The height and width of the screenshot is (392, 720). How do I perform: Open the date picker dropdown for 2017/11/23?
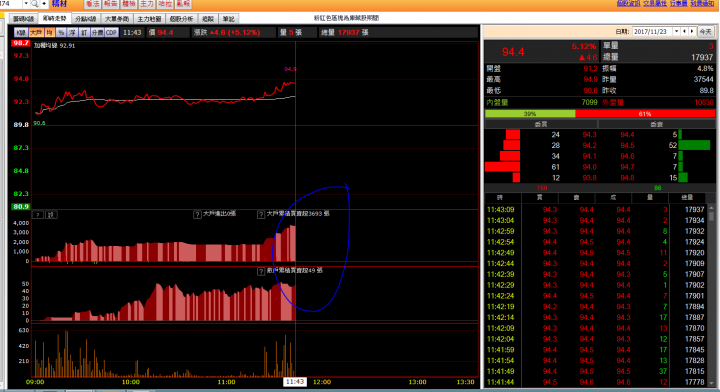click(676, 32)
